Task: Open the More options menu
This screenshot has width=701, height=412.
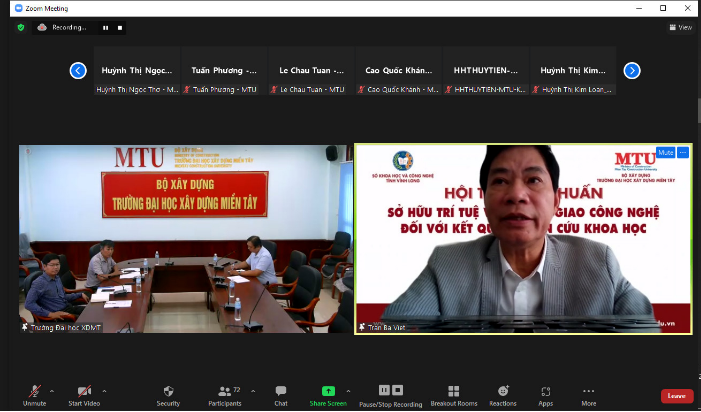Action: click(589, 396)
